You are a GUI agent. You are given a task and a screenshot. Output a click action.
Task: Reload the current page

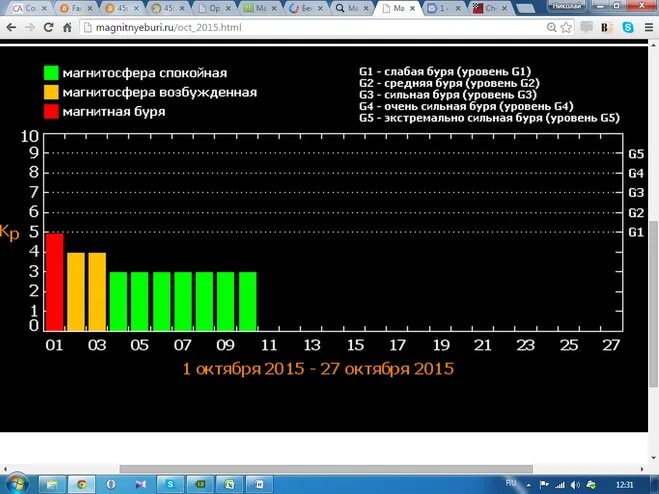48,27
